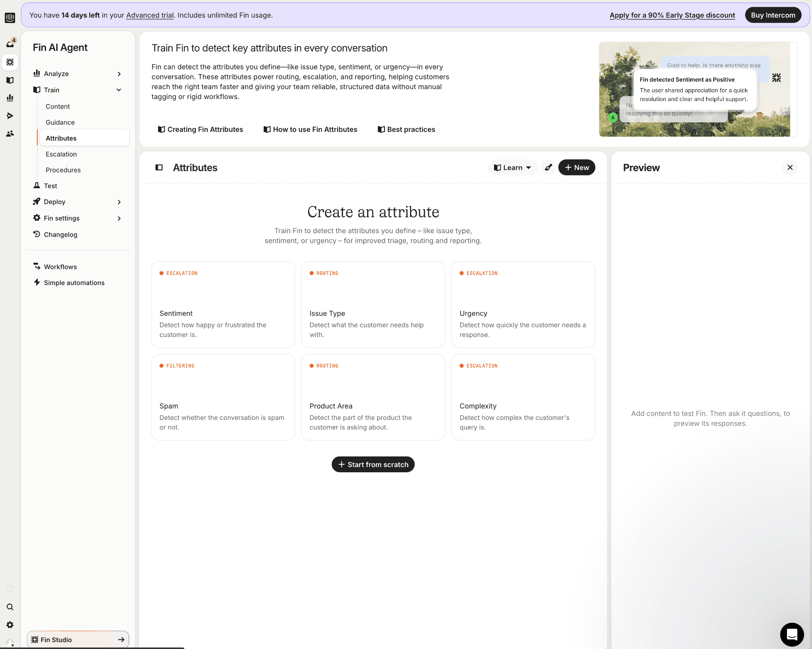The height and width of the screenshot is (649, 812).
Task: Select Escalation in Train submenu
Action: click(61, 154)
